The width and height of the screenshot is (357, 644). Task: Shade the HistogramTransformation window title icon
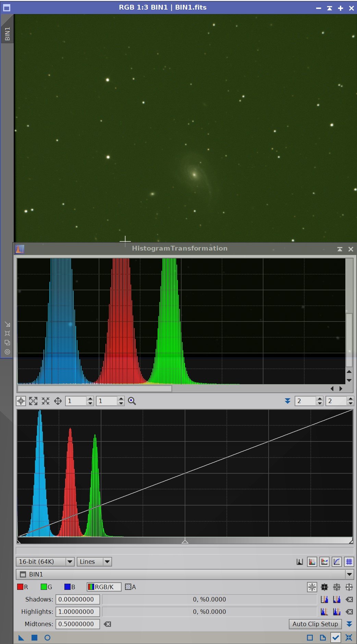340,249
